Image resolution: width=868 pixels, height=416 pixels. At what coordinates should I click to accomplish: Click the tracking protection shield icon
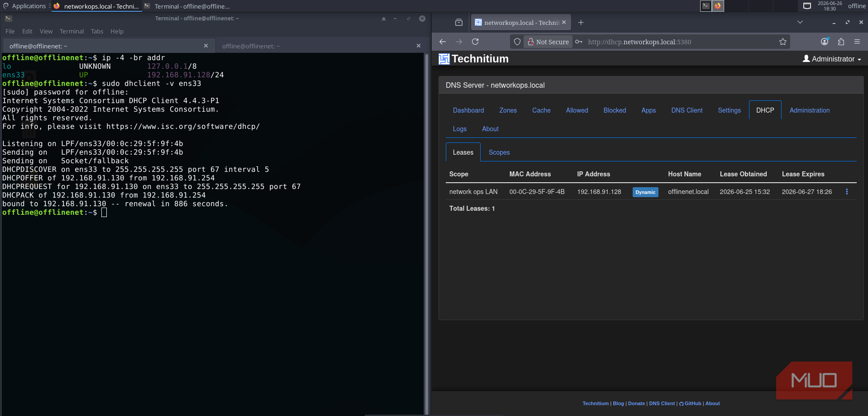click(517, 42)
